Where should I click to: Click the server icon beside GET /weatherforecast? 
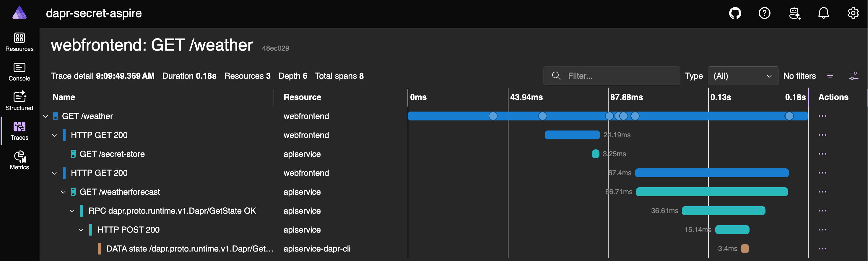(x=73, y=192)
